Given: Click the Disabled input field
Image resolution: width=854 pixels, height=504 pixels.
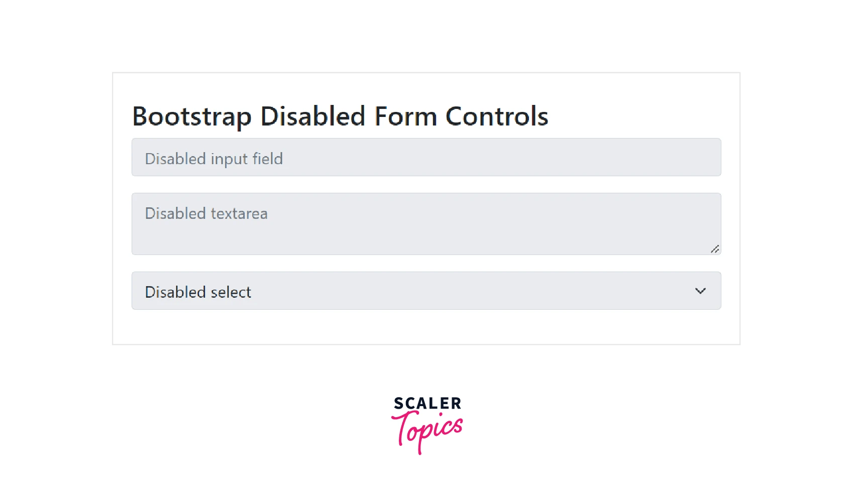Looking at the screenshot, I should point(426,157).
